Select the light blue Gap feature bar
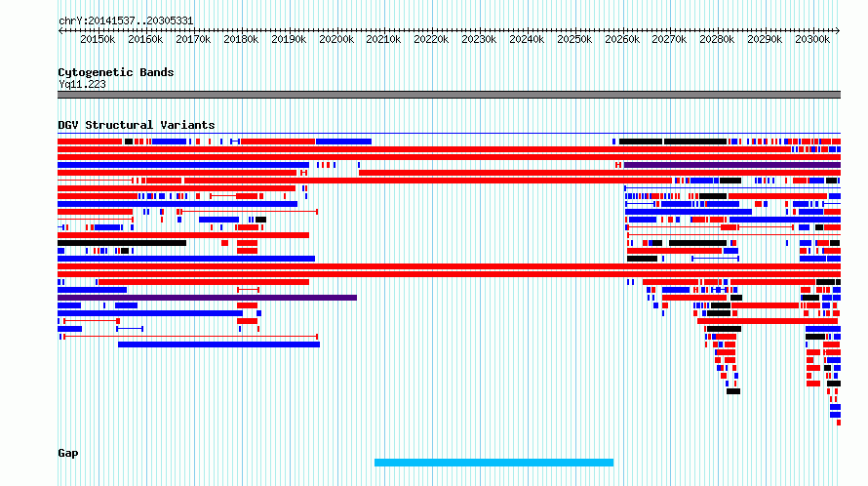Image resolution: width=868 pixels, height=486 pixels. click(493, 463)
